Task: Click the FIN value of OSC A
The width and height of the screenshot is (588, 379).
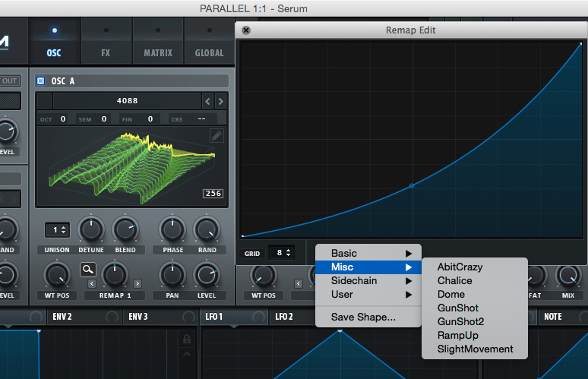Action: click(x=150, y=118)
